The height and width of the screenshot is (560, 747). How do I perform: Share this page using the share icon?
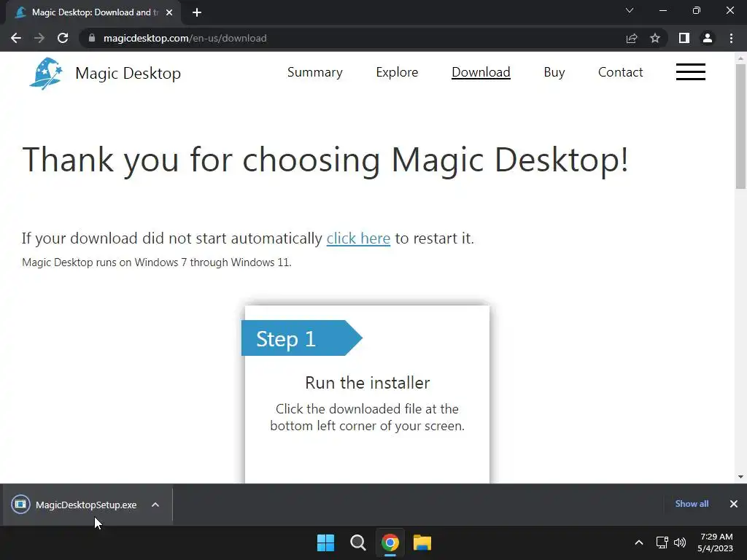(x=632, y=38)
